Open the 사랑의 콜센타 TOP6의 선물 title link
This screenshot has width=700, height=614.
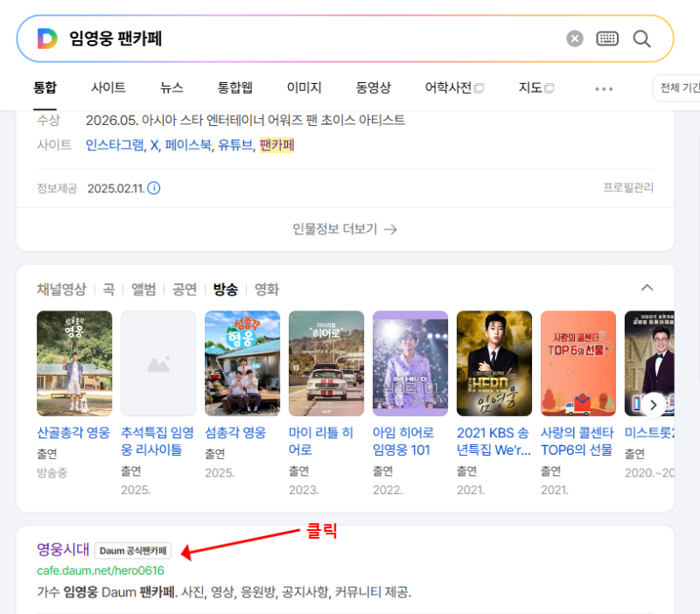(x=577, y=441)
